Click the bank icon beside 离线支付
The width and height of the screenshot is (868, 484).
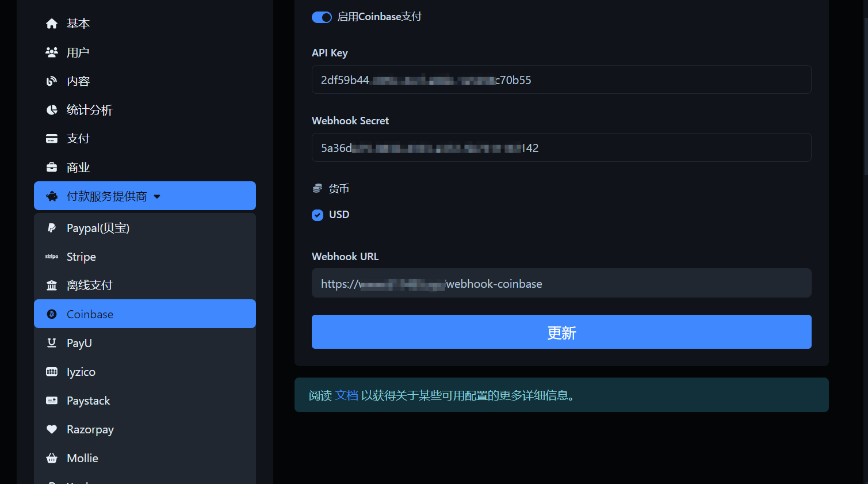pos(52,285)
